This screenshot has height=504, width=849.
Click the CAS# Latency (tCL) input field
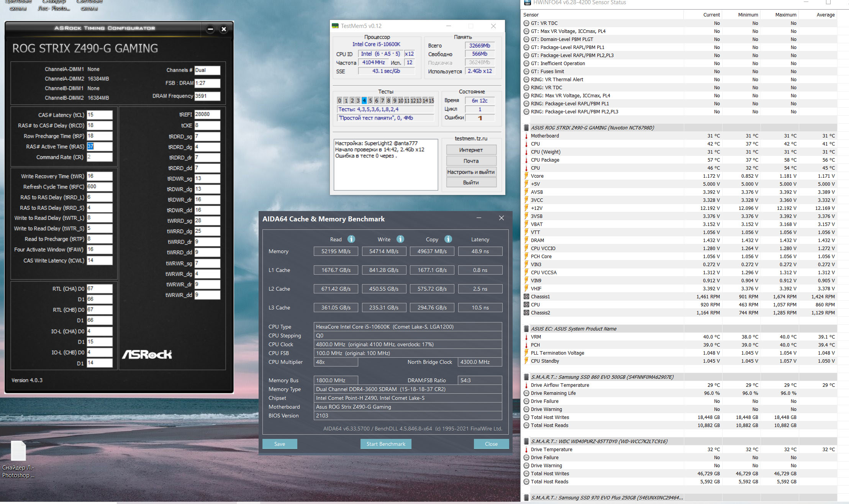pyautogui.click(x=99, y=115)
